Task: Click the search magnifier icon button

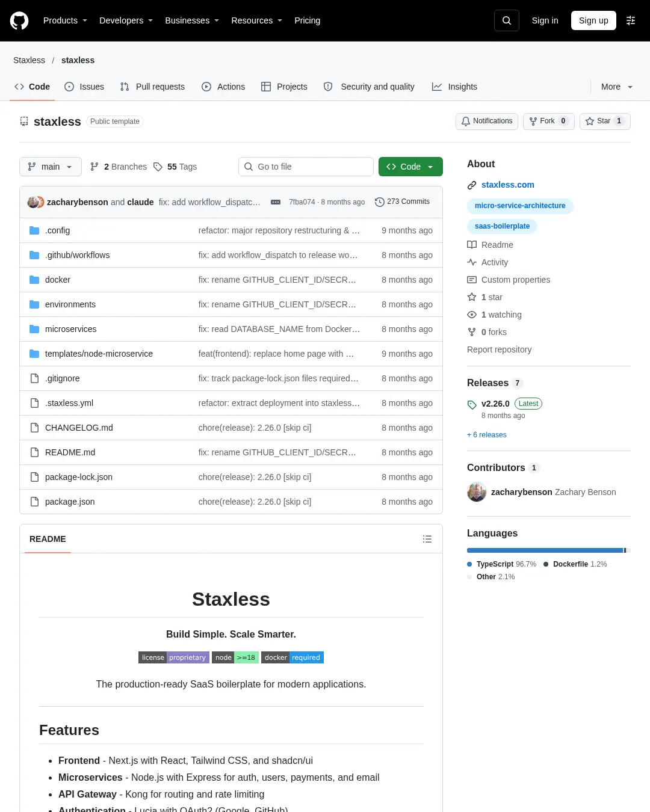Action: pos(507,20)
